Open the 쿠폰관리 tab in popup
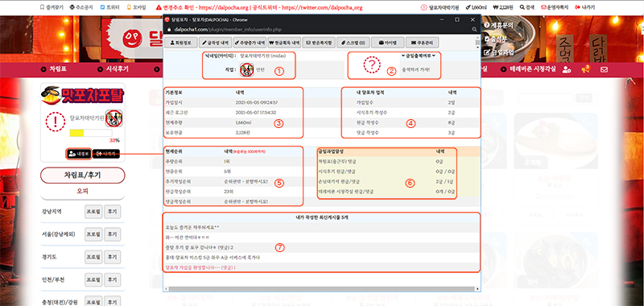This screenshot has width=644, height=306. [422, 43]
